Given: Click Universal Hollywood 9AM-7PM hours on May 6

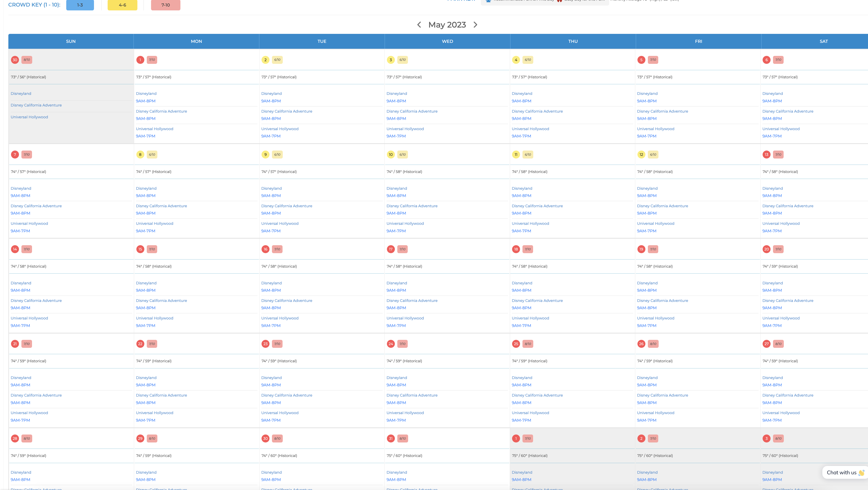Looking at the screenshot, I should [772, 136].
